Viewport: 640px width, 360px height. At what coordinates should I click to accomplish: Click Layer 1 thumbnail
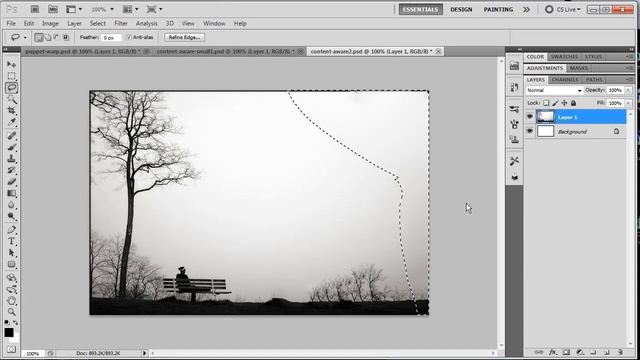point(545,117)
